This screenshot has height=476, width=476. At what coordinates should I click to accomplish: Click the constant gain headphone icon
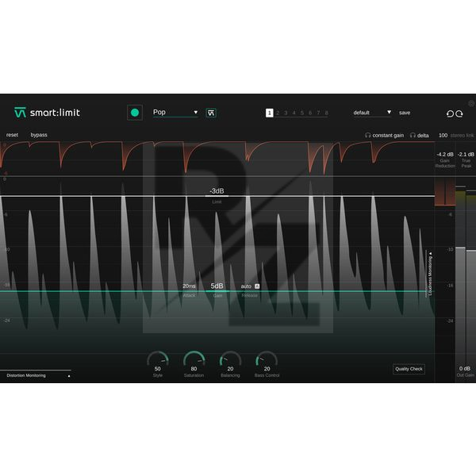[x=368, y=135]
